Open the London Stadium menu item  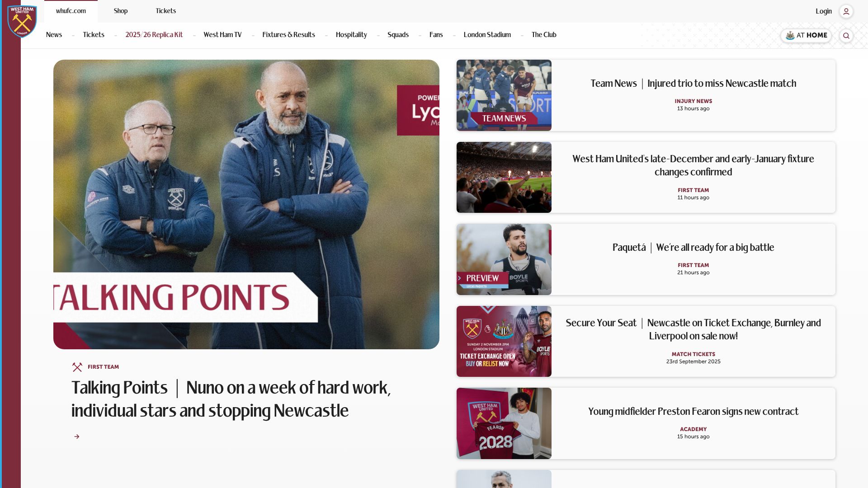click(x=487, y=35)
